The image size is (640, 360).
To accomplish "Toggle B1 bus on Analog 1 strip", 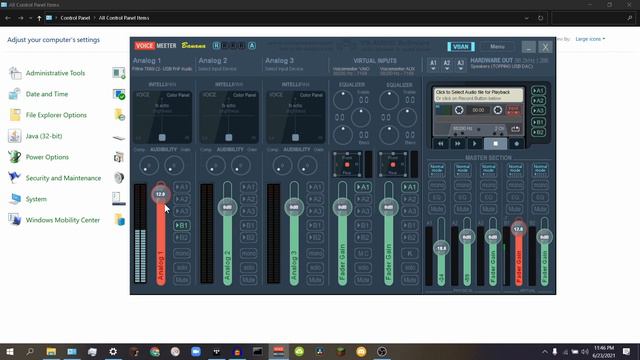I will point(182,225).
